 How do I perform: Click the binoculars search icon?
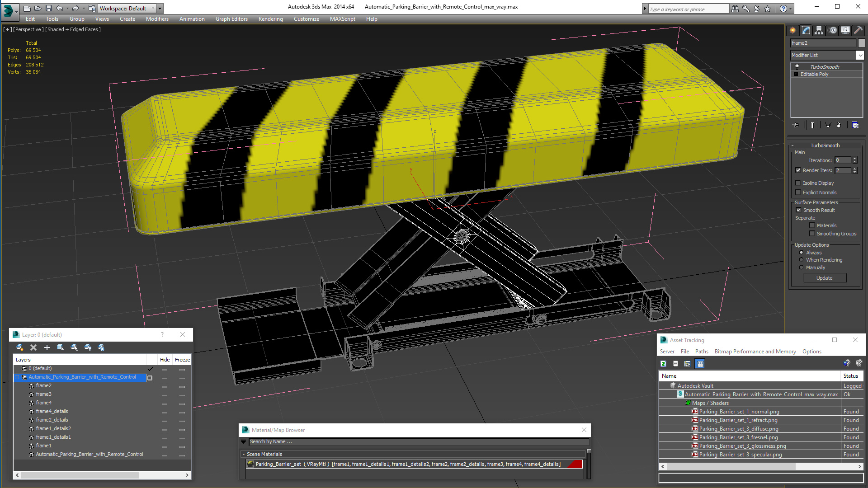click(735, 9)
